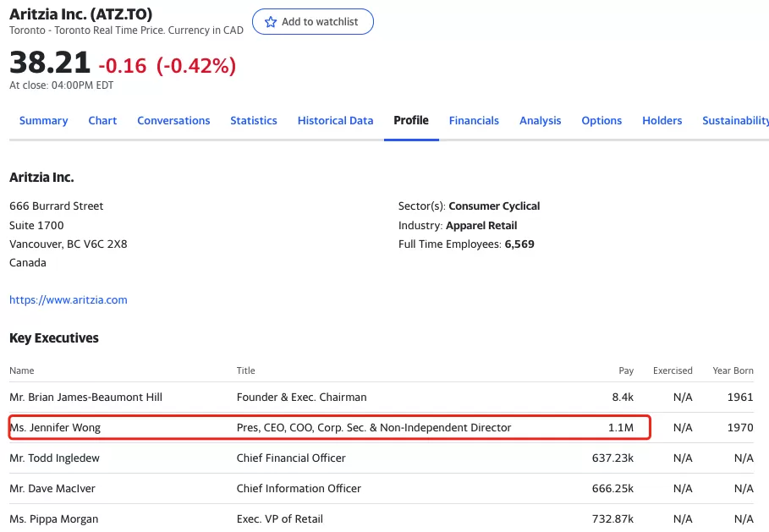This screenshot has height=532, width=769.
Task: Open the Summary tab
Action: (44, 121)
